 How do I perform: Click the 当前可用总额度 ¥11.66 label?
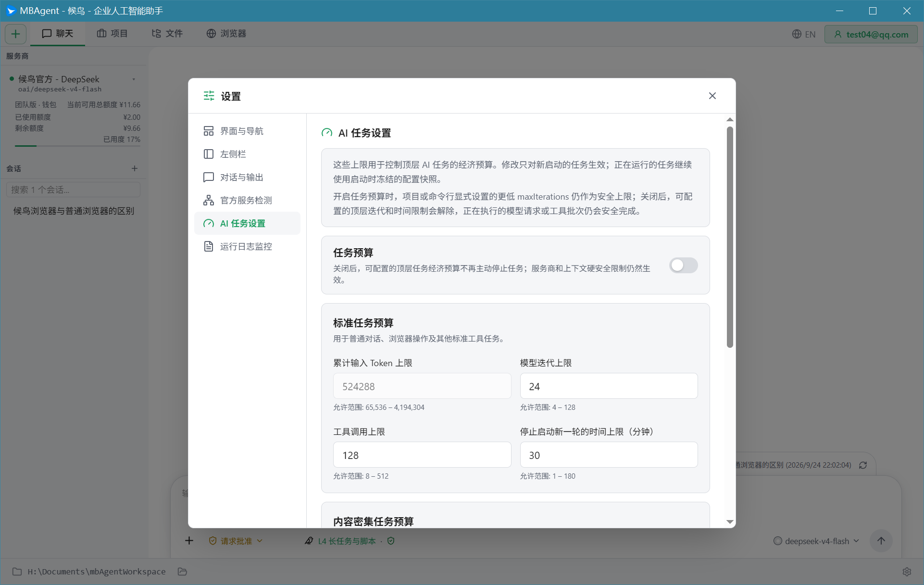103,105
